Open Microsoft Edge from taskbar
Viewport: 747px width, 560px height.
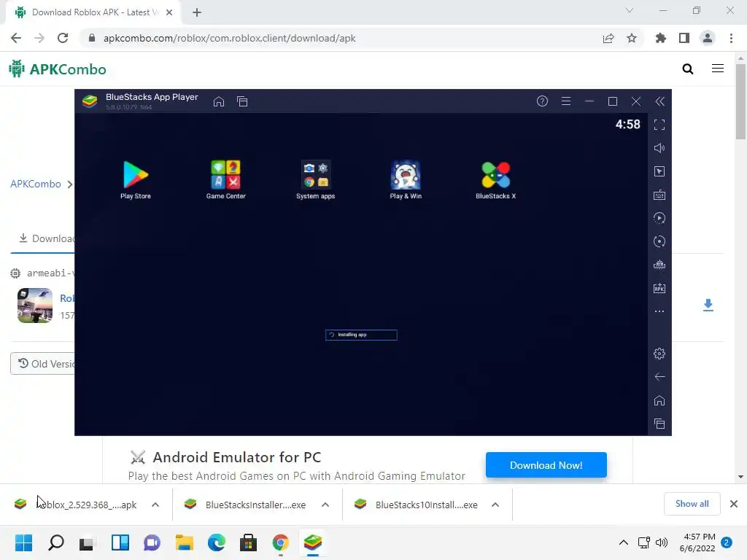[216, 542]
